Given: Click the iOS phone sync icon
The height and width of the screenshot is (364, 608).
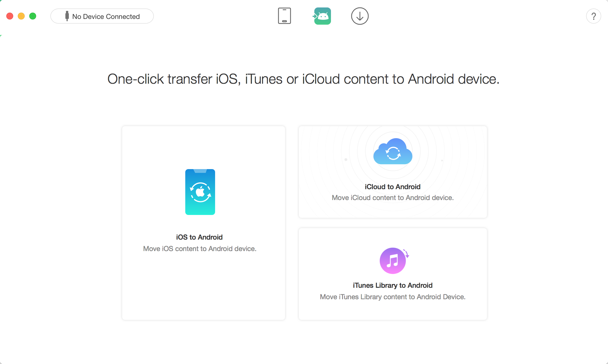Looking at the screenshot, I should pos(200,192).
